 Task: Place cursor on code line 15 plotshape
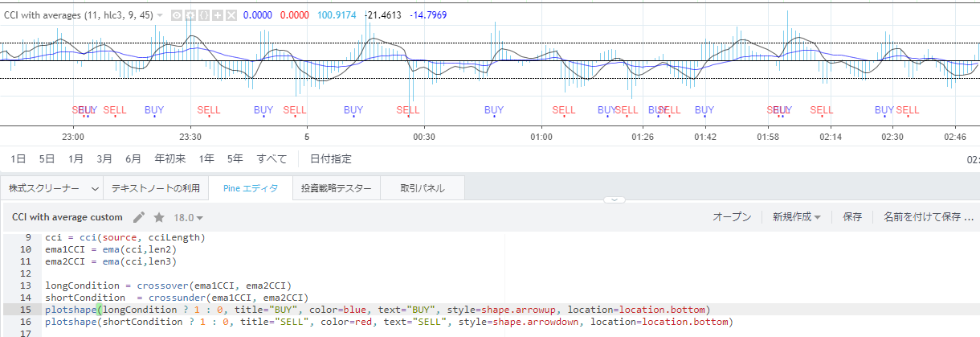(x=378, y=310)
